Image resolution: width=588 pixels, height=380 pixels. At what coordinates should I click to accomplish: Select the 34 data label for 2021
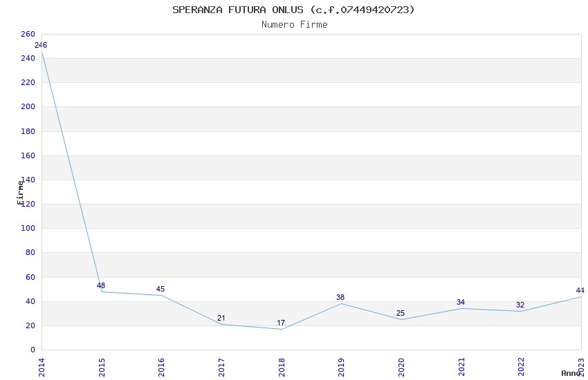pos(461,302)
